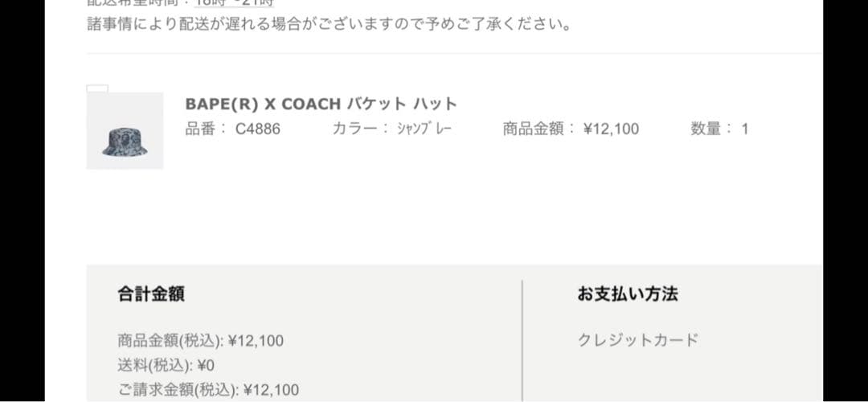The height and width of the screenshot is (402, 868).
Task: Click the 送料(税込) ¥0 shipping line
Action: 166,366
